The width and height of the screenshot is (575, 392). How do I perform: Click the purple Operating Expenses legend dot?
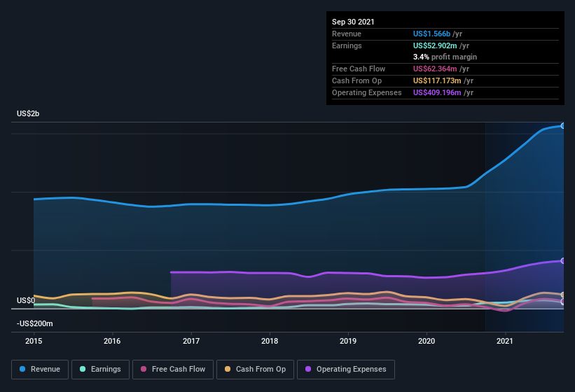click(x=308, y=369)
